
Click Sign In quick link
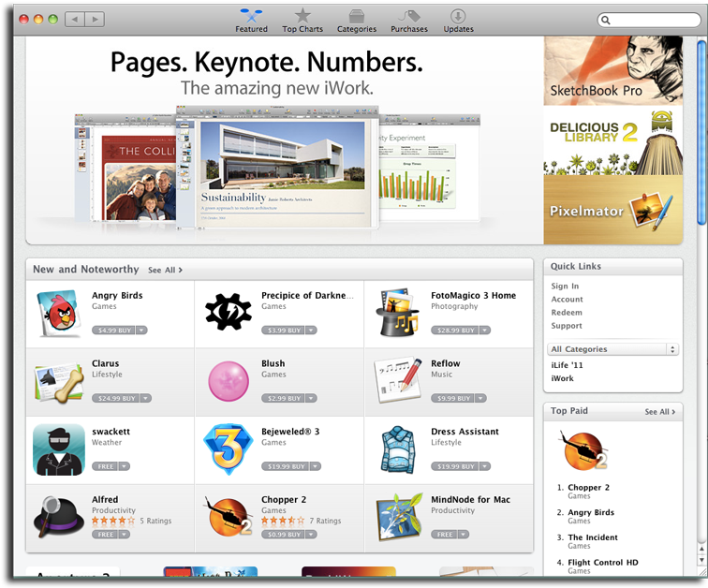tap(565, 287)
